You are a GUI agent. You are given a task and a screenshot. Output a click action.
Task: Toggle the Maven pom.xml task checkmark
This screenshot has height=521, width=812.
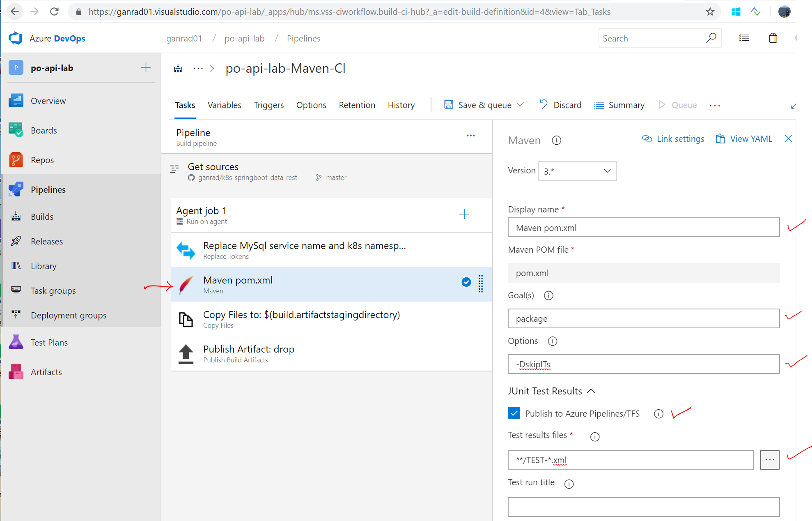(x=466, y=282)
